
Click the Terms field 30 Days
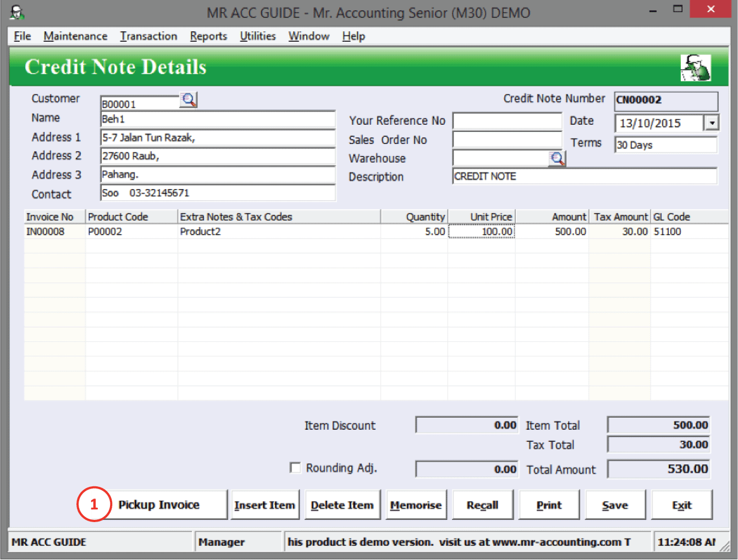click(x=666, y=145)
